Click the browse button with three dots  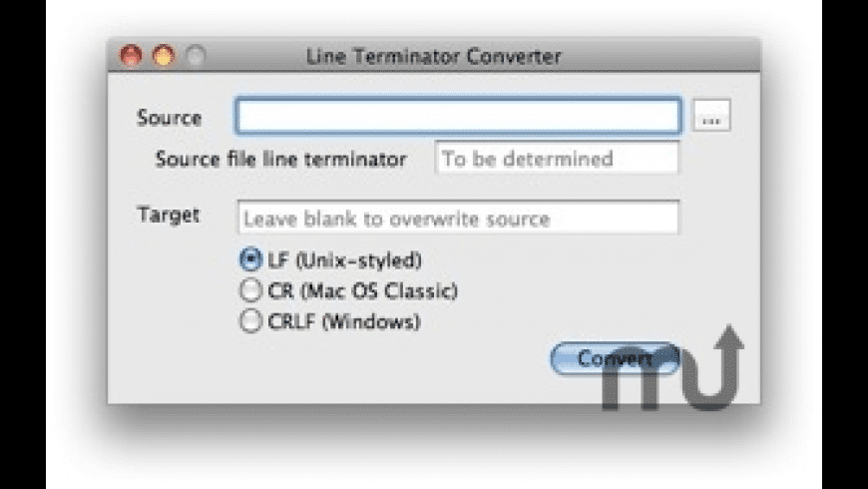(710, 117)
